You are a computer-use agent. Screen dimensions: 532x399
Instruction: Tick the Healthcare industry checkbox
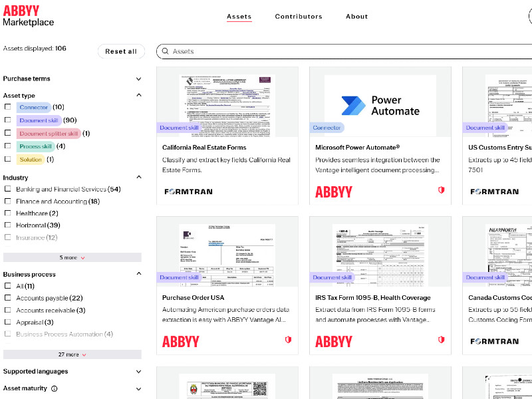(x=8, y=213)
